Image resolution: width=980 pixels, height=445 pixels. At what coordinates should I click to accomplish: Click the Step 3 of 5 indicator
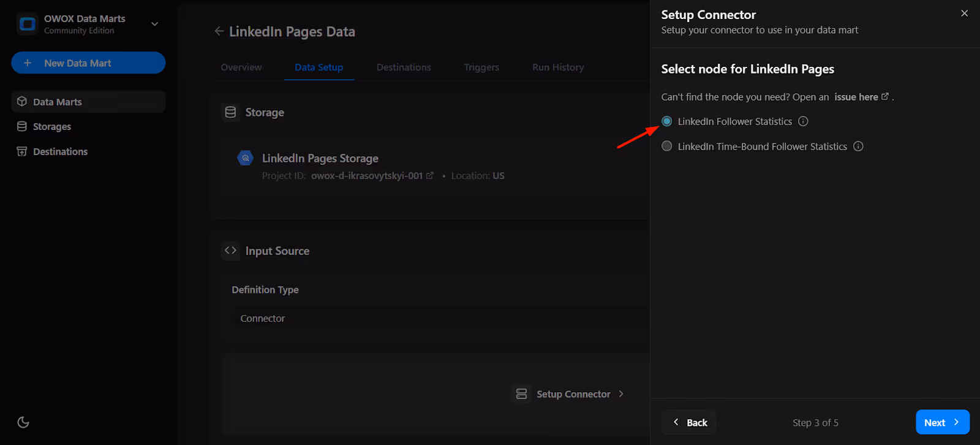[x=815, y=423]
